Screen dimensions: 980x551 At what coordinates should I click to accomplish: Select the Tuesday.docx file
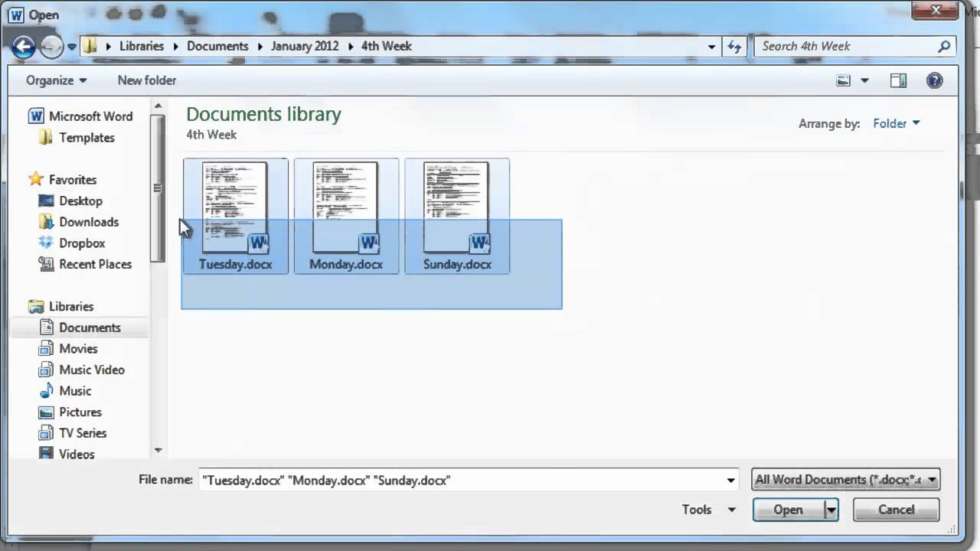(236, 216)
